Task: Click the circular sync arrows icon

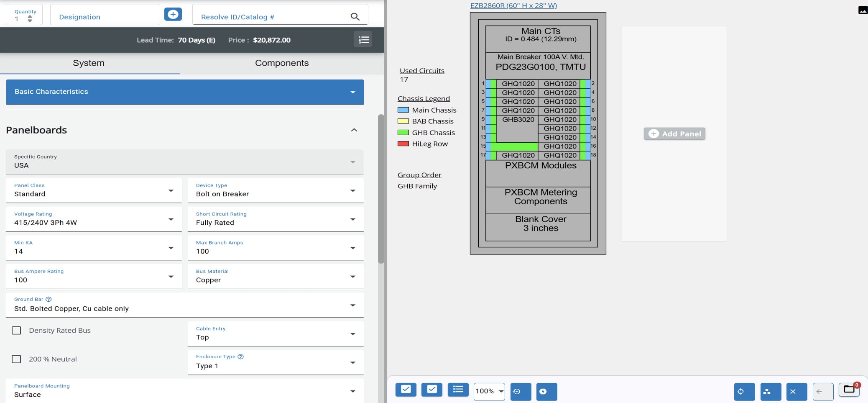Action: click(x=744, y=392)
